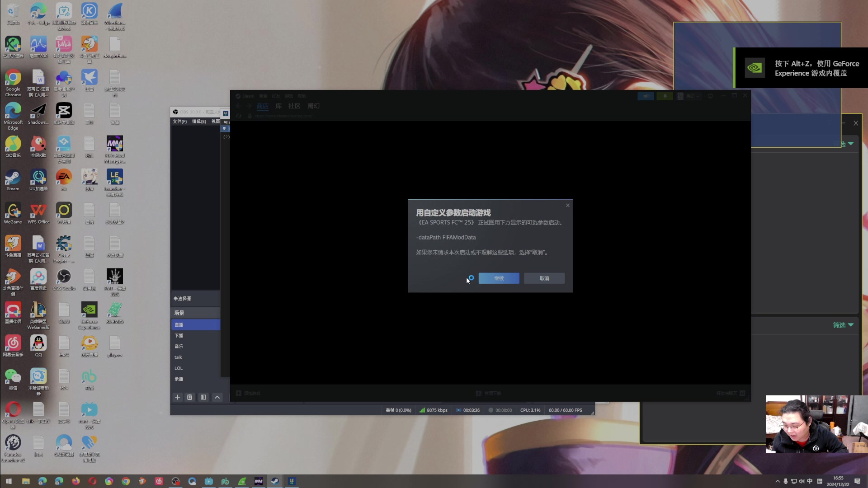Screen dimensions: 868x488
Task: Click the Firefox icon in the taskbar
Action: point(75,481)
